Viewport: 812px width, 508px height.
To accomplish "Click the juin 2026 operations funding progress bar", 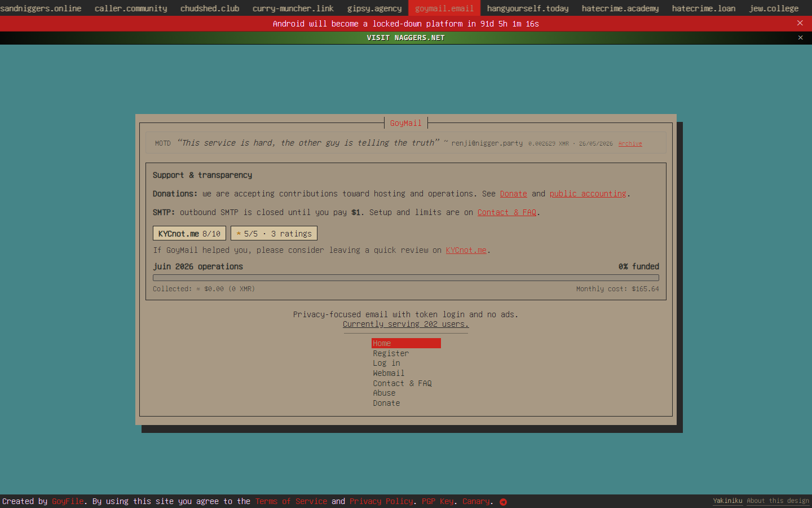I will coord(406,278).
